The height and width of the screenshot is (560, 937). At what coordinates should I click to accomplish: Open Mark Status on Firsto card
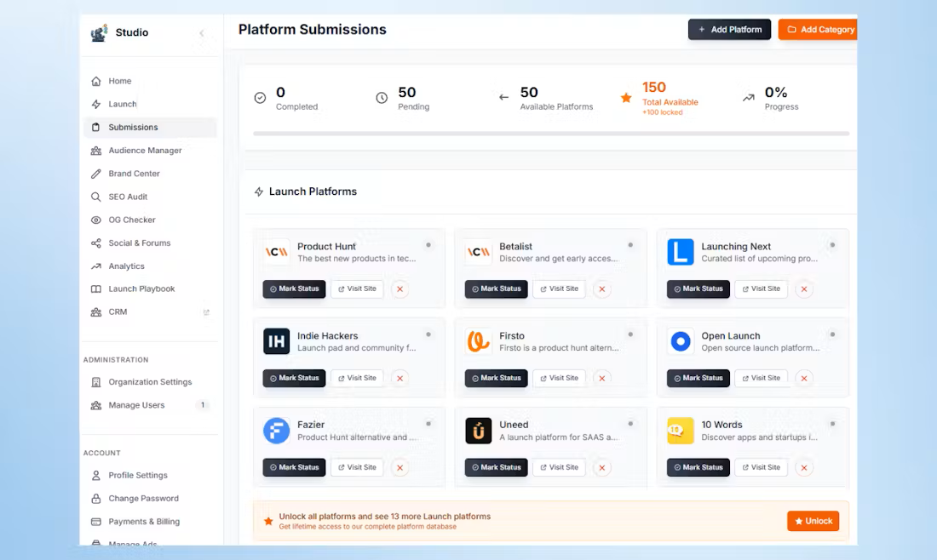click(x=496, y=378)
